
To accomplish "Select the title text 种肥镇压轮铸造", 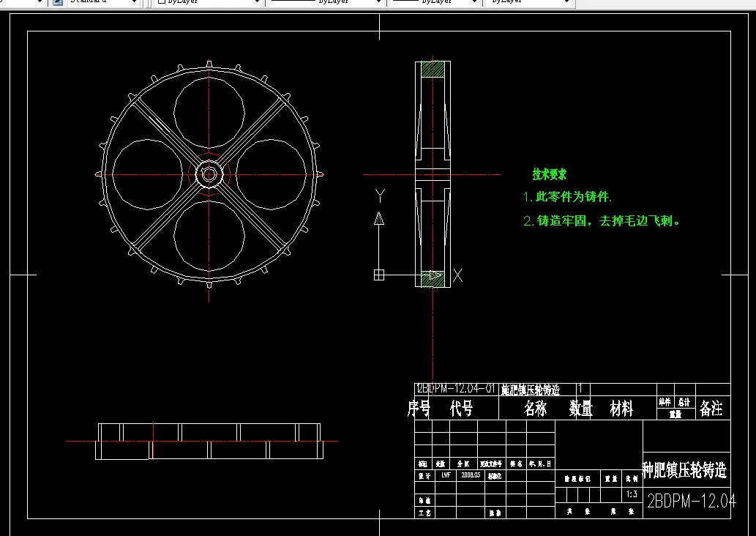I will pyautogui.click(x=684, y=469).
